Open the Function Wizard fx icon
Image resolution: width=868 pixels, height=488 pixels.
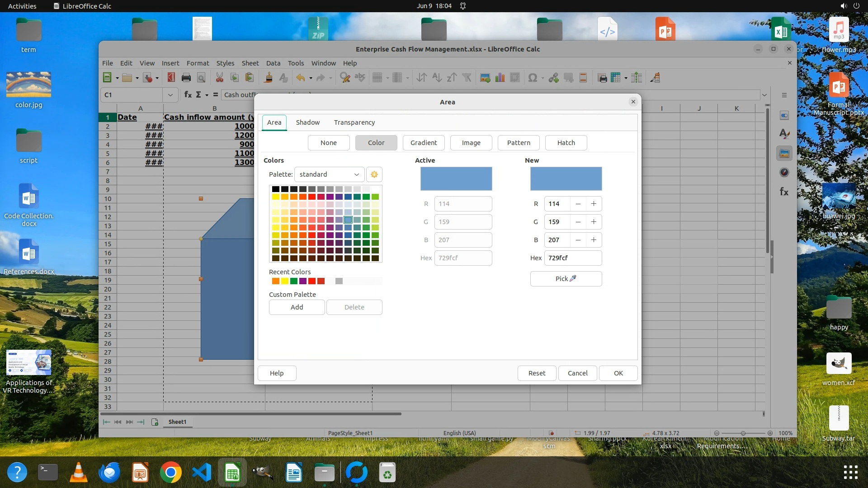click(188, 94)
